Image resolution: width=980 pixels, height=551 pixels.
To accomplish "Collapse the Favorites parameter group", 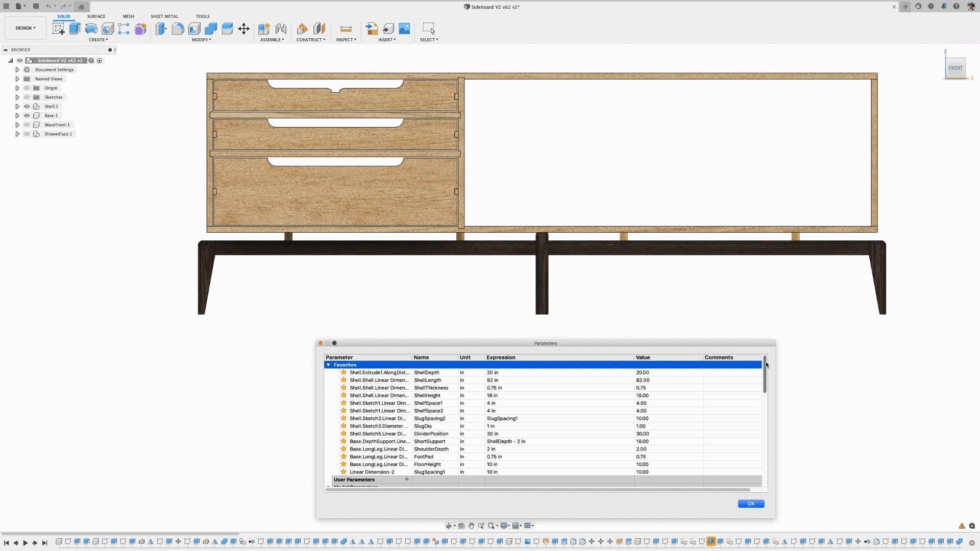I will coord(328,365).
